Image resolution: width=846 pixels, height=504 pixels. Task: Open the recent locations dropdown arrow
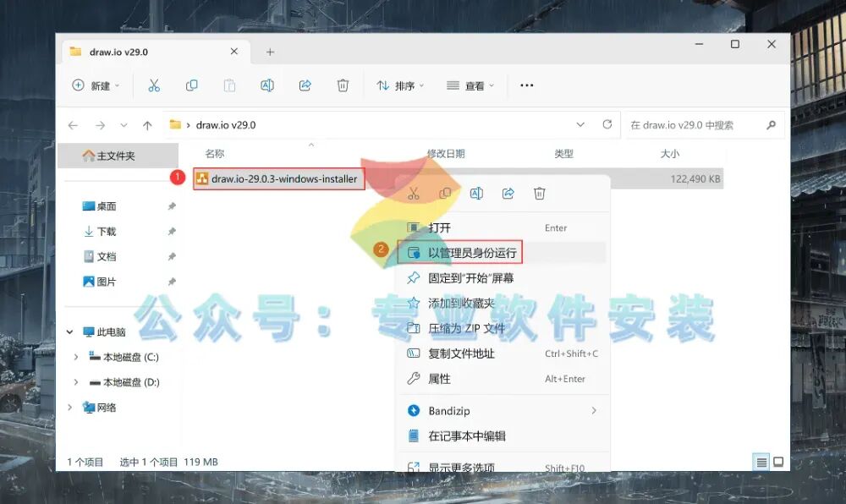124,125
